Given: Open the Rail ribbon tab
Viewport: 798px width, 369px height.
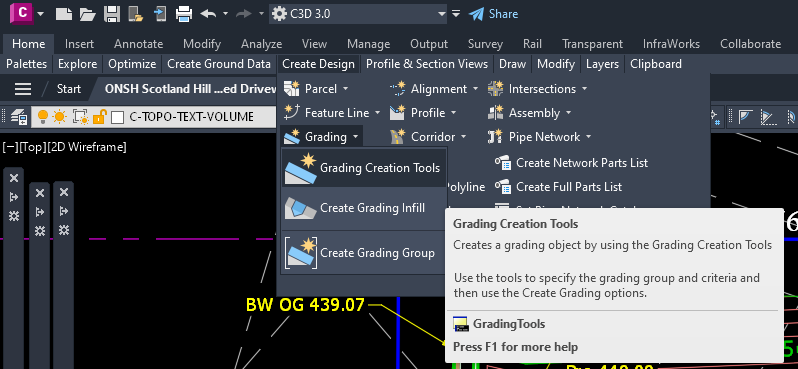Looking at the screenshot, I should coord(532,44).
